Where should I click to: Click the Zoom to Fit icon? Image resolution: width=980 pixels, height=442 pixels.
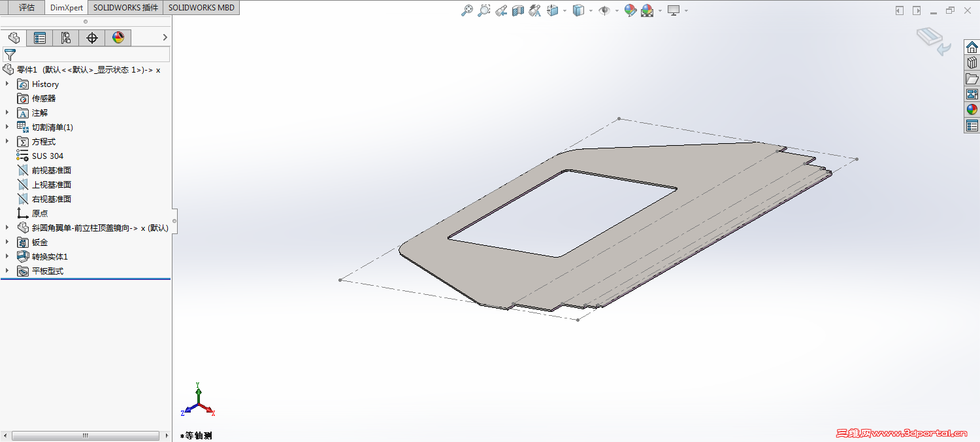[x=467, y=10]
